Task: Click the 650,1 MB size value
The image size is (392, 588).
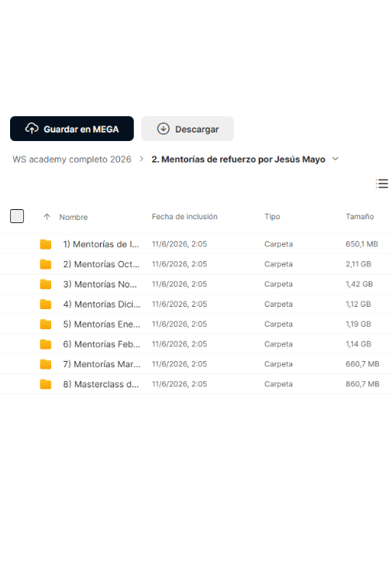Action: point(362,244)
